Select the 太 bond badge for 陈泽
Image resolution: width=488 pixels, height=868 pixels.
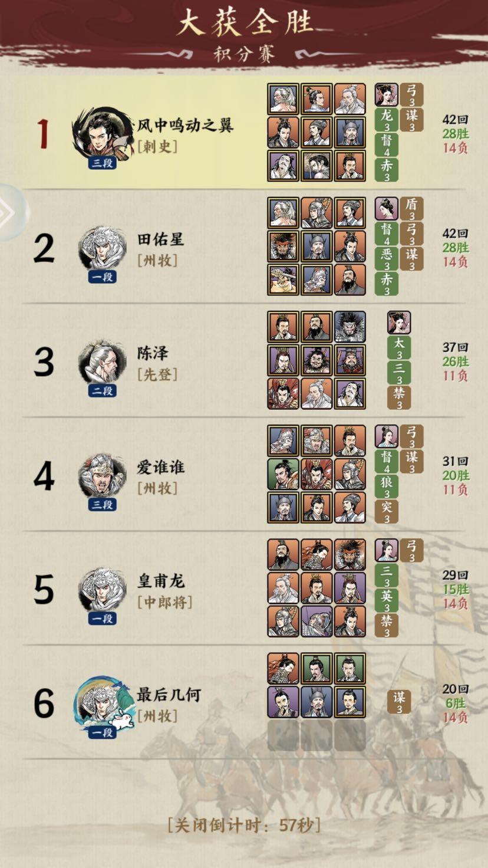click(x=399, y=347)
